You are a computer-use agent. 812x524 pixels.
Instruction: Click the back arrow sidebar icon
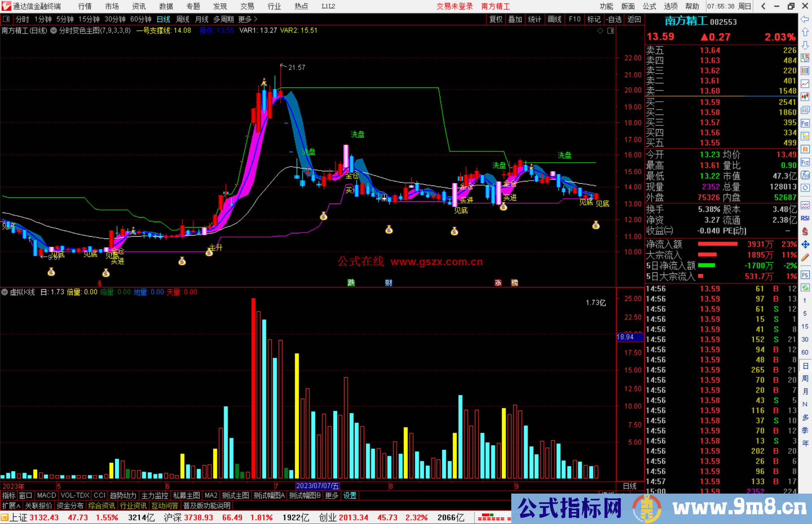[x=805, y=19]
